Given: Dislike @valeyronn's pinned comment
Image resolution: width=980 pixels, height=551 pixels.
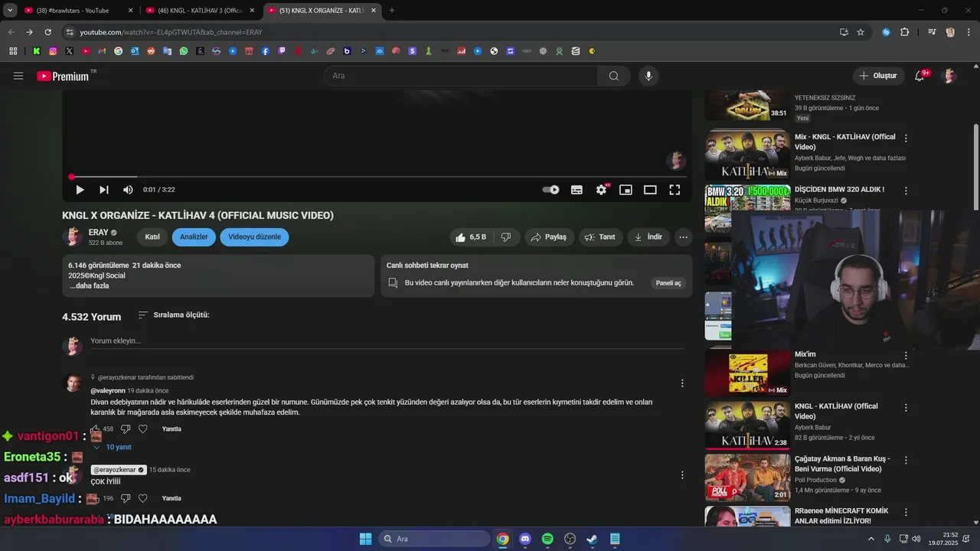Looking at the screenshot, I should [x=126, y=429].
